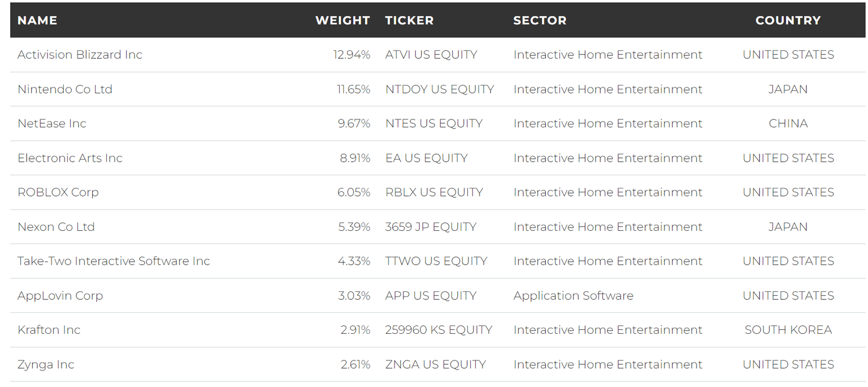Viewport: 868px width, 387px height.
Task: Click the COUNTRY column header
Action: click(x=788, y=20)
